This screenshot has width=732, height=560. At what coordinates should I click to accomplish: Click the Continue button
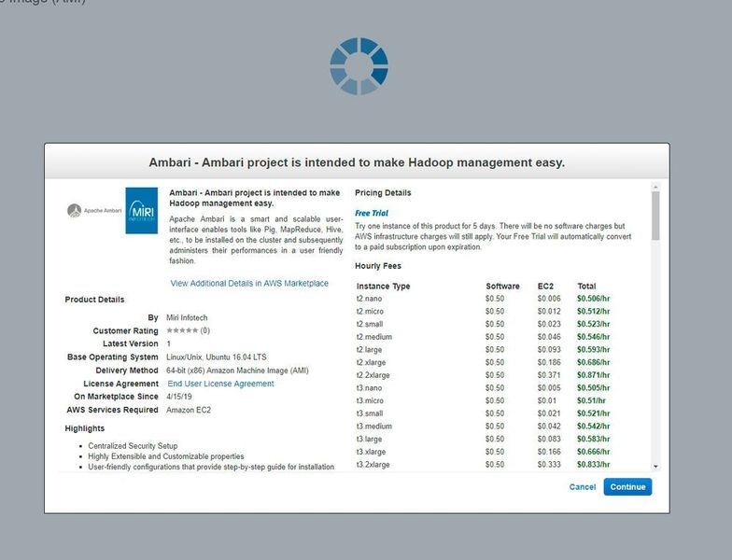[627, 487]
